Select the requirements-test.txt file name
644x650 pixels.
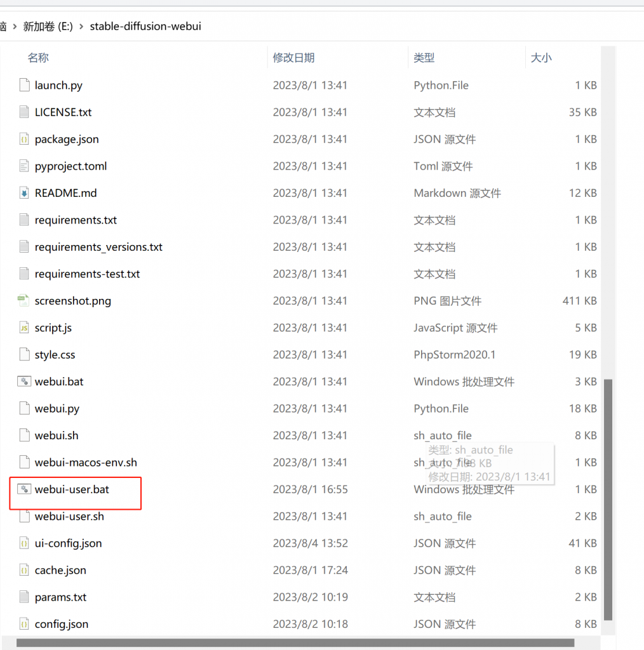pyautogui.click(x=88, y=274)
